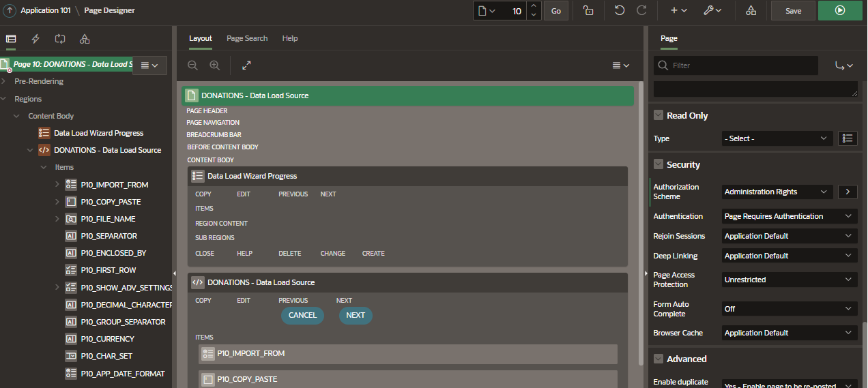
Task: Collapse the Content Body tree node
Action: pyautogui.click(x=16, y=116)
